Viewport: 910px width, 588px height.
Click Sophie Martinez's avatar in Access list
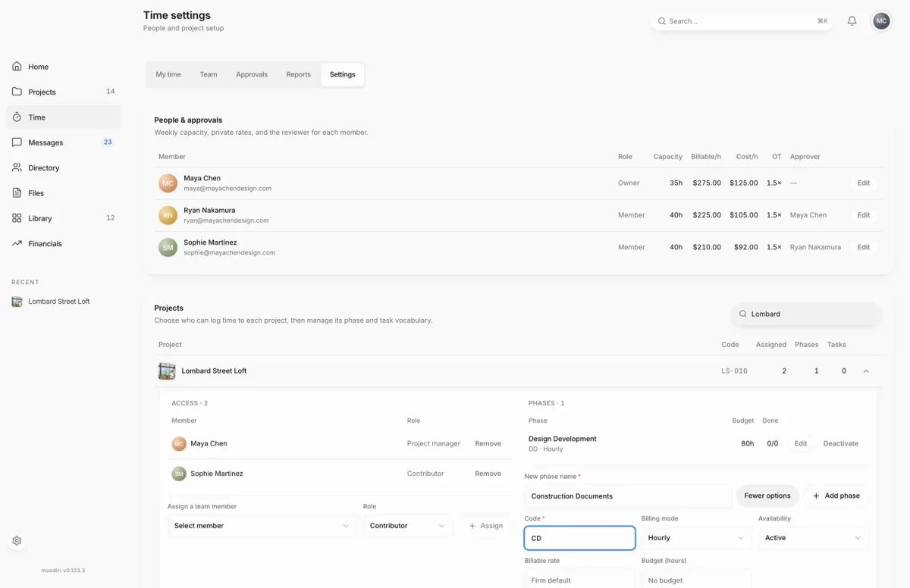179,474
